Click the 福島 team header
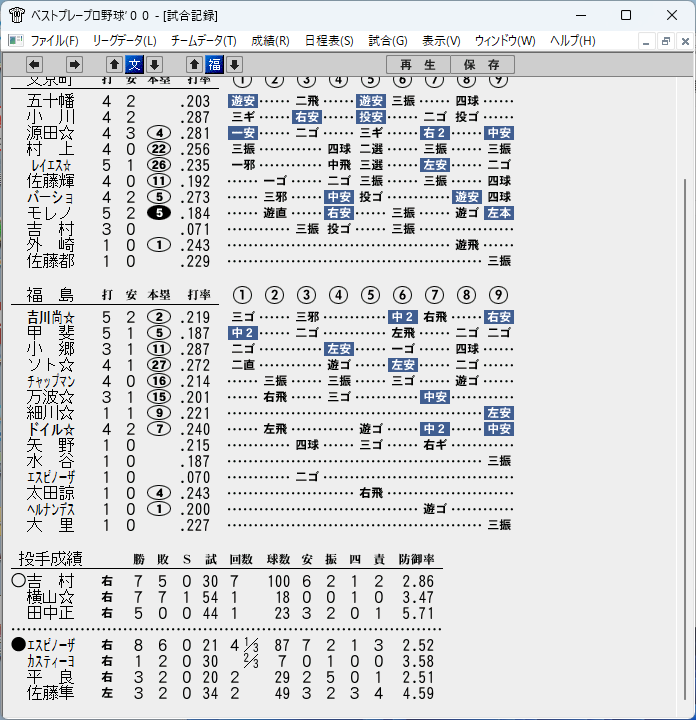This screenshot has width=696, height=720. point(51,294)
